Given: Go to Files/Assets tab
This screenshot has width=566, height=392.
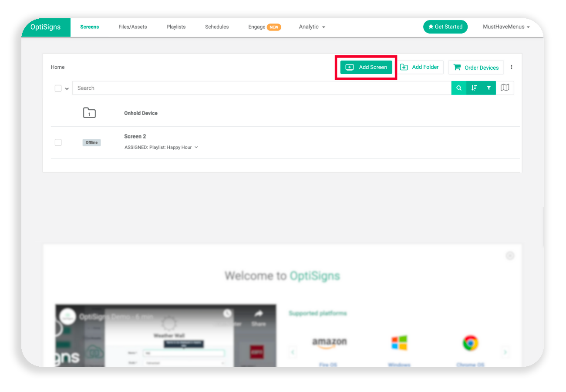Looking at the screenshot, I should coord(133,27).
